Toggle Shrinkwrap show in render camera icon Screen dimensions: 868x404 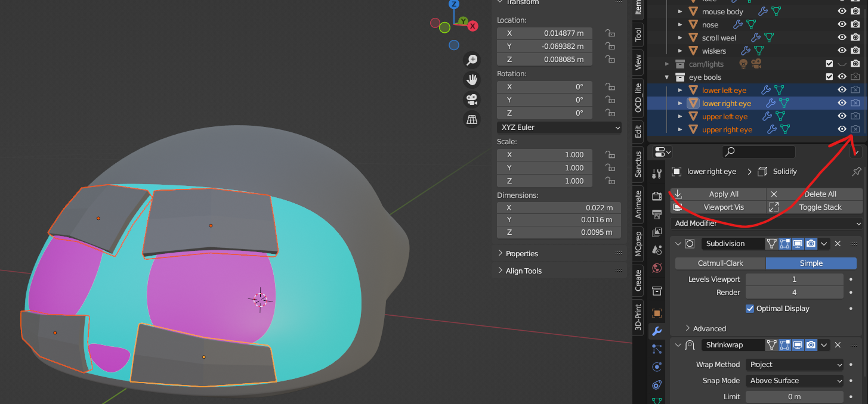click(811, 345)
